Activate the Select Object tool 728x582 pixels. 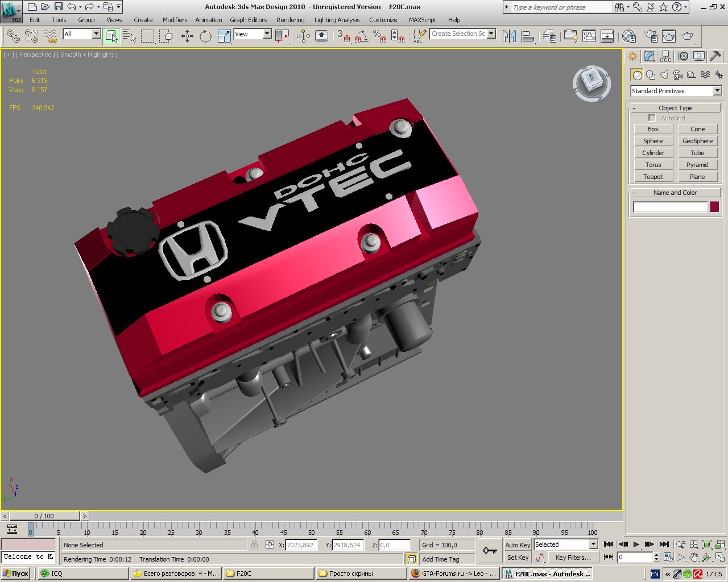click(x=111, y=36)
